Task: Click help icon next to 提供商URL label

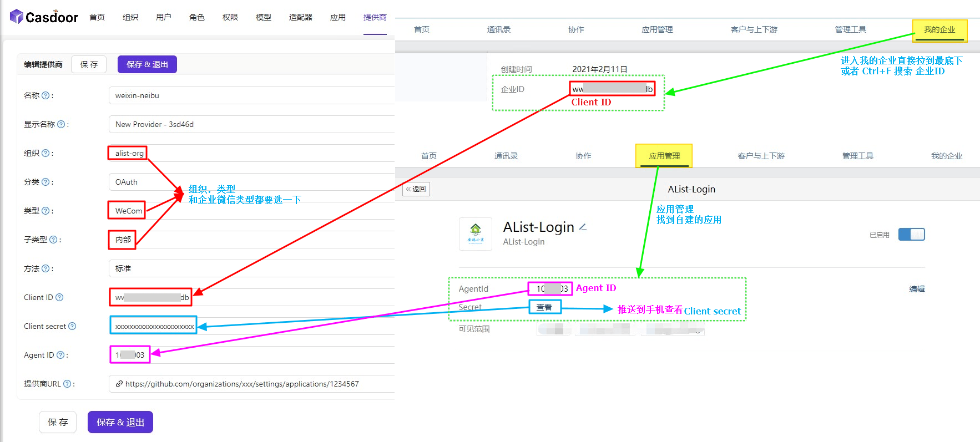Action: coord(67,384)
